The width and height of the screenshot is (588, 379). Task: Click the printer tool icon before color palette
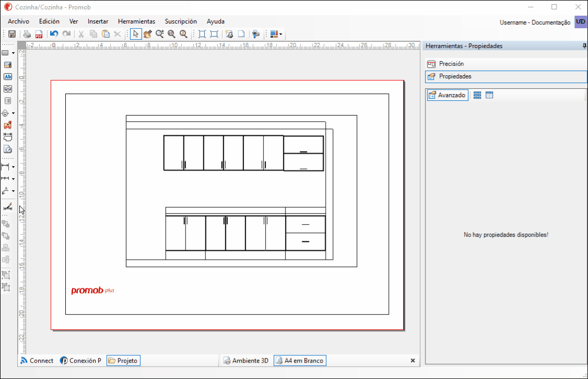click(256, 34)
